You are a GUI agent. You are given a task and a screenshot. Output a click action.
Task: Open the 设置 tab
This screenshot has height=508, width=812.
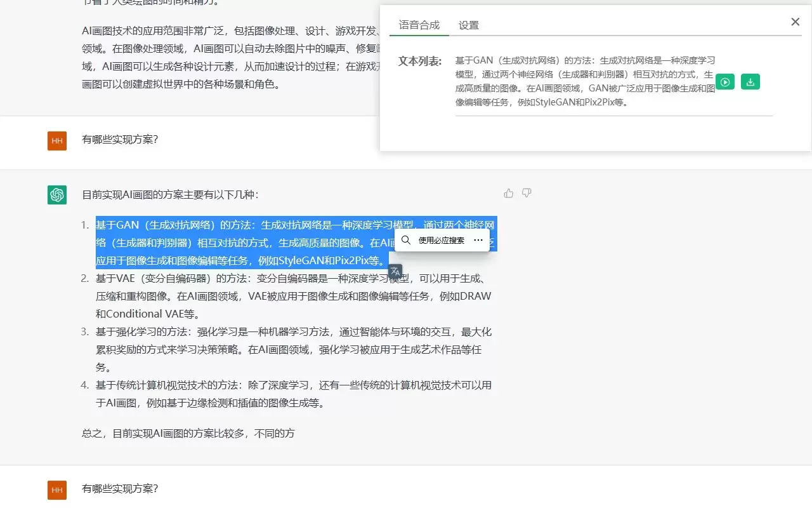tap(469, 25)
